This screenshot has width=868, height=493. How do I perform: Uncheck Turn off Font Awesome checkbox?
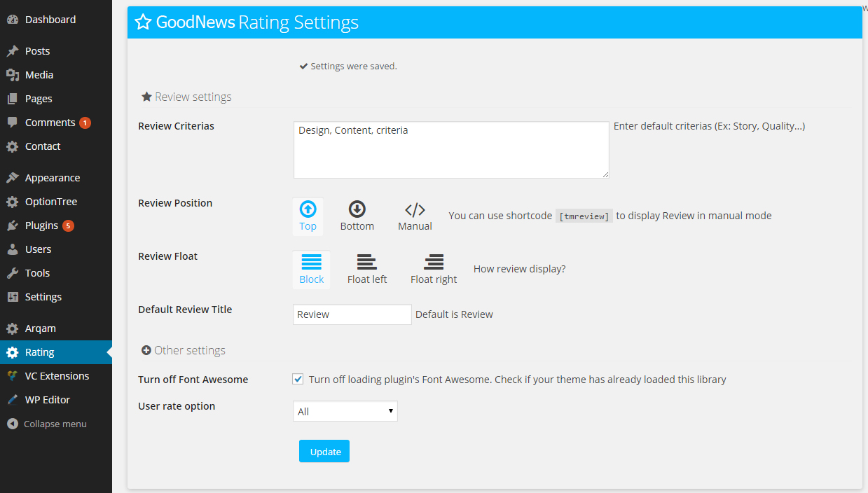298,380
